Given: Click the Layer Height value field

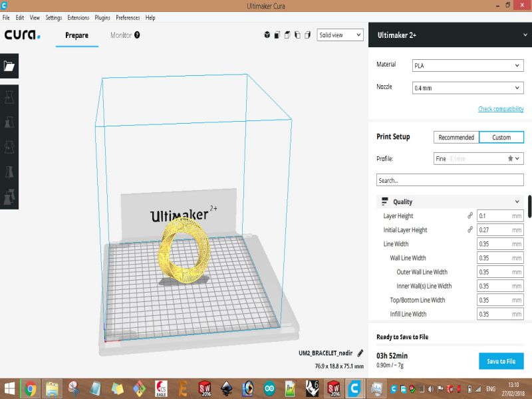Looking at the screenshot, I should pos(500,215).
